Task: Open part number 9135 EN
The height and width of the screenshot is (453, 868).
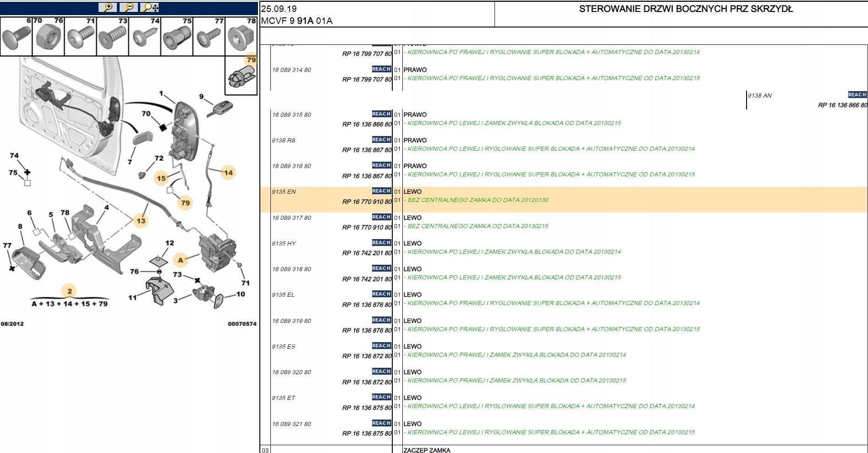Action: 284,192
